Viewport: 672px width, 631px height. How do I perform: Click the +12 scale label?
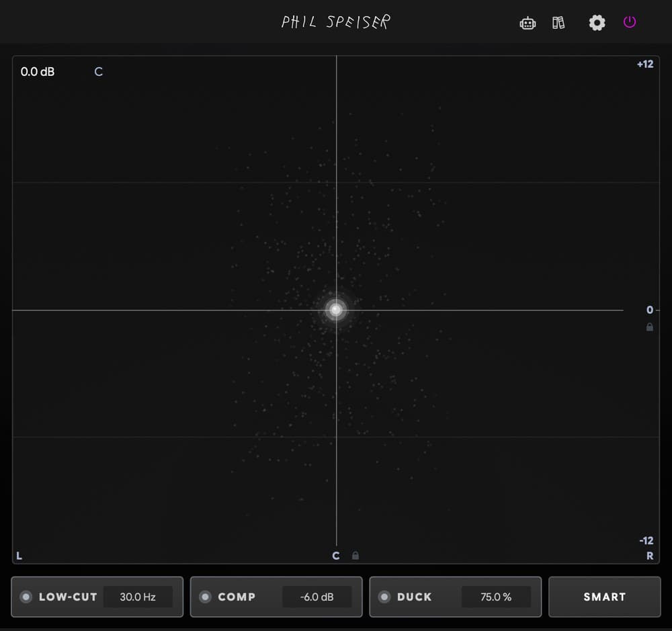(645, 65)
